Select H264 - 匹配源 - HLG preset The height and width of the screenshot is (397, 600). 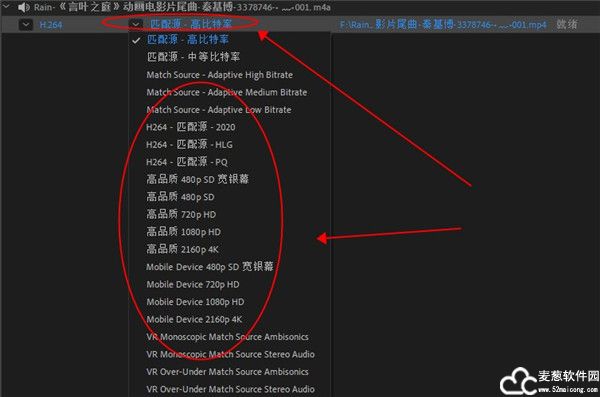click(189, 145)
